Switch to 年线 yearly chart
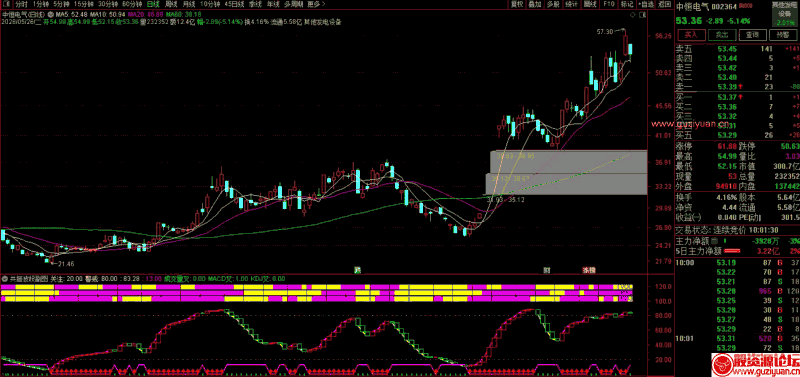Viewport: 800px width, 377px height. tap(273, 5)
